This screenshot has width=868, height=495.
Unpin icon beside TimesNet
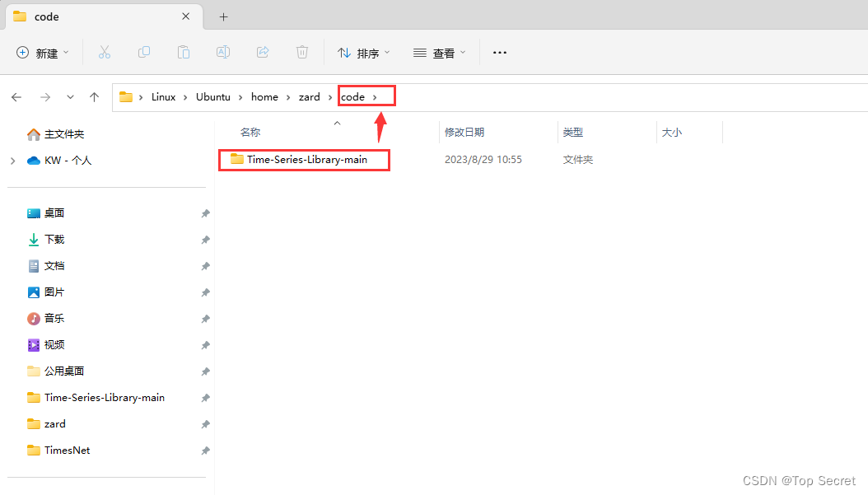(x=205, y=451)
